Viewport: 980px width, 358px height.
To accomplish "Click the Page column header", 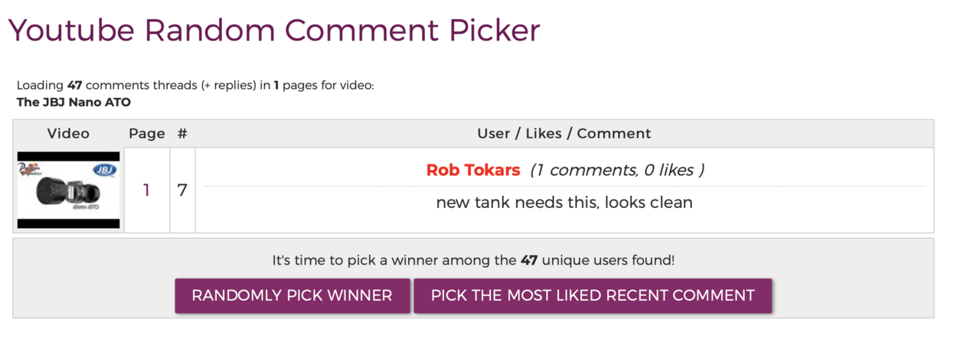I will pyautogui.click(x=147, y=133).
